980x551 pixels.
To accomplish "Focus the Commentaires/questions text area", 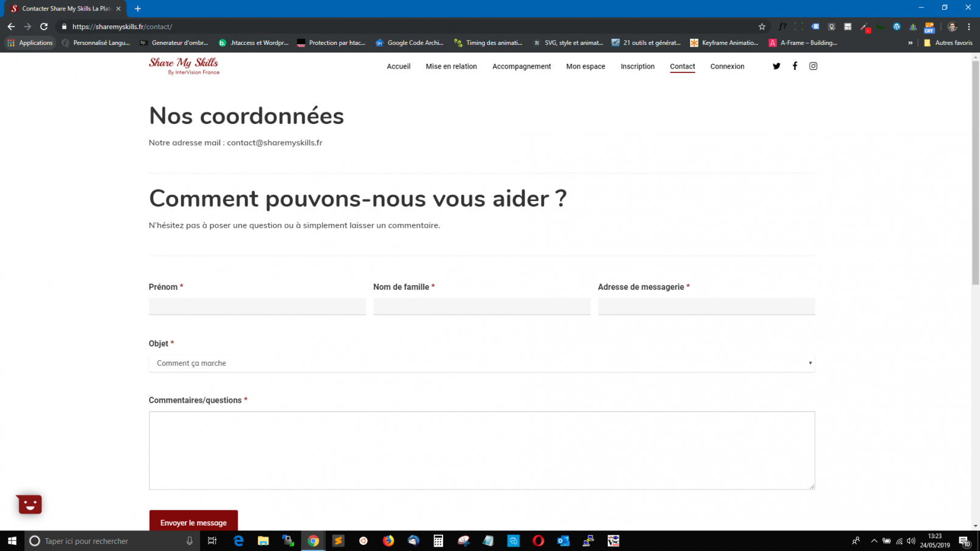I will [x=481, y=450].
